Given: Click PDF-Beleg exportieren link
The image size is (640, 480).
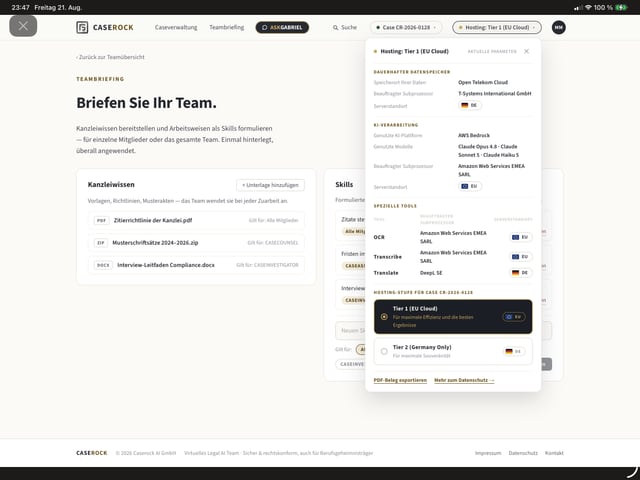Looking at the screenshot, I should coord(400,380).
